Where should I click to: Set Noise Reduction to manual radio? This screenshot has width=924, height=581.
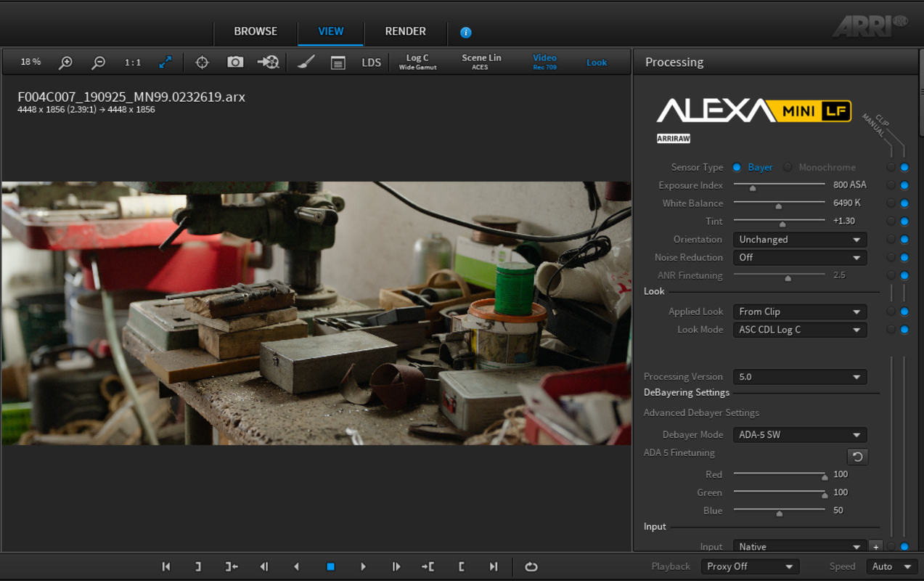pyautogui.click(x=891, y=257)
